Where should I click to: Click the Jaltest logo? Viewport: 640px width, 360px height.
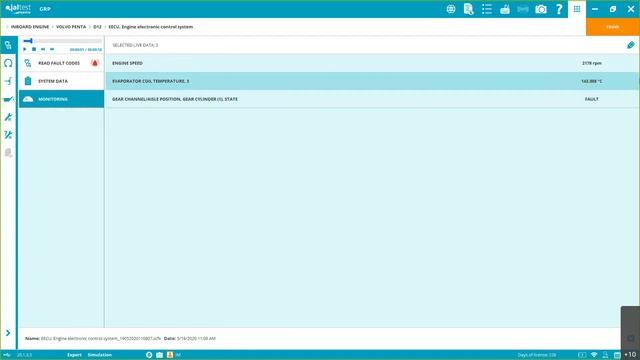point(18,9)
